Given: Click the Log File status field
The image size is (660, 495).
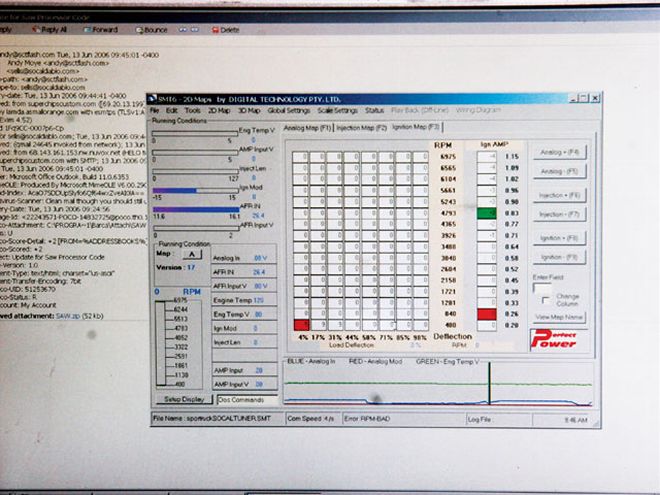Looking at the screenshot, I should tap(499, 419).
